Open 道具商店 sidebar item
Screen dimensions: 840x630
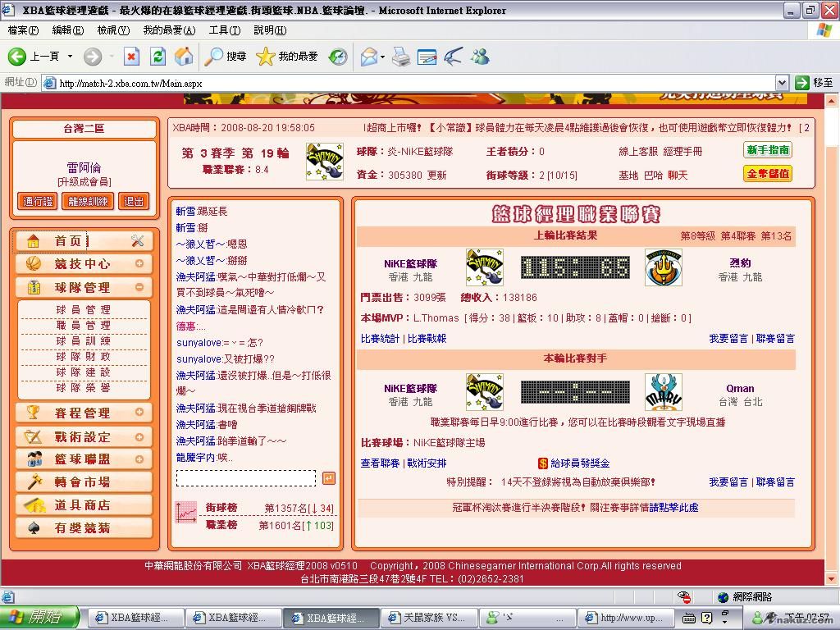[84, 505]
